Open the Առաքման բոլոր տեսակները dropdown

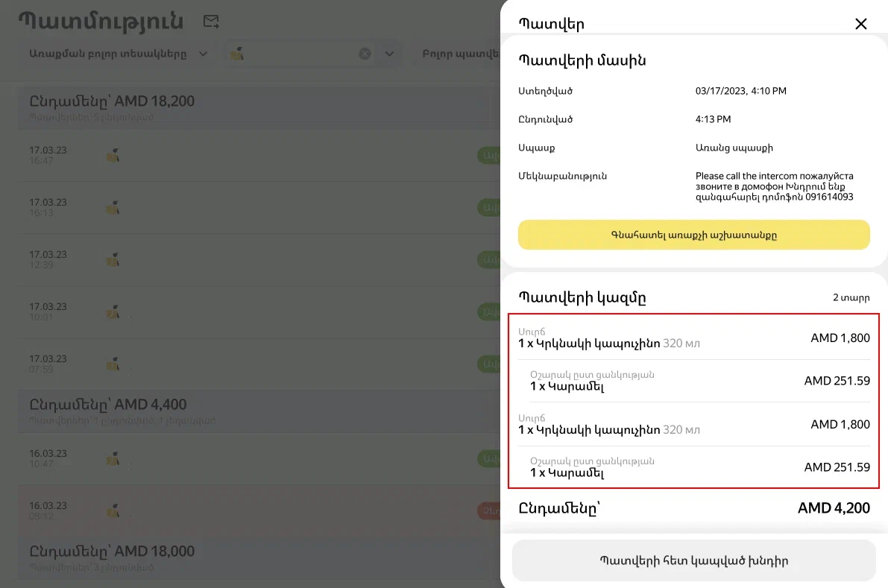click(x=118, y=54)
